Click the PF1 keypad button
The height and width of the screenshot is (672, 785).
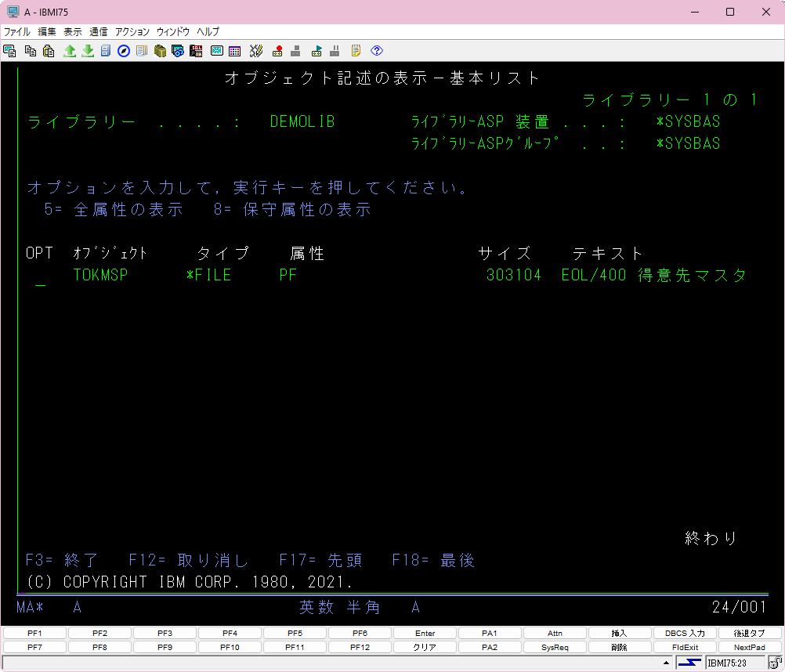[34, 633]
